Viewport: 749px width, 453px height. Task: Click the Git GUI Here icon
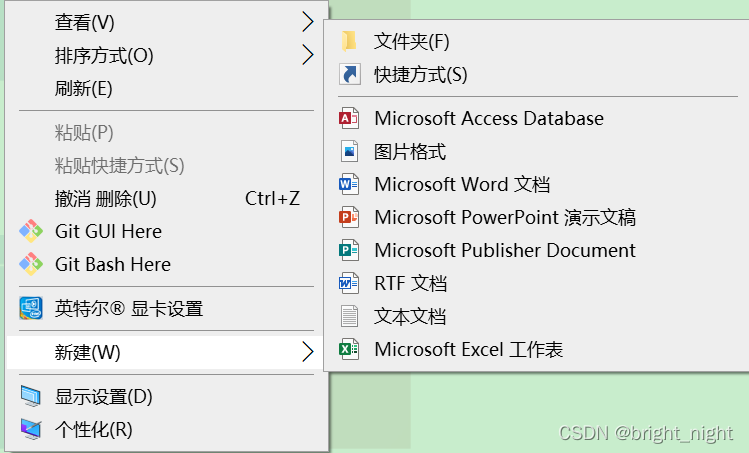[31, 231]
